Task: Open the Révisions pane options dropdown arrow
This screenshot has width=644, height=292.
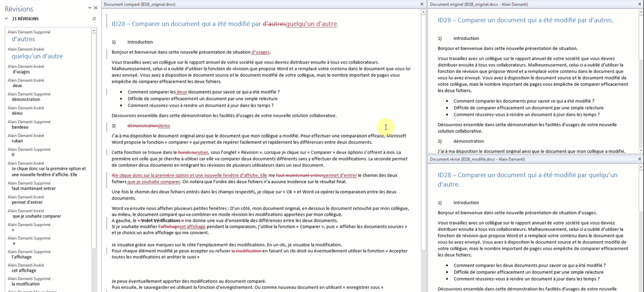Action: 90,8
